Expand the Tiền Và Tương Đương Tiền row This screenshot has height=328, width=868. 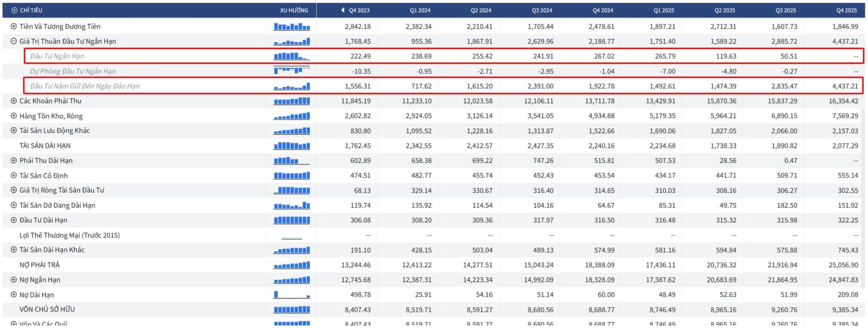click(14, 27)
